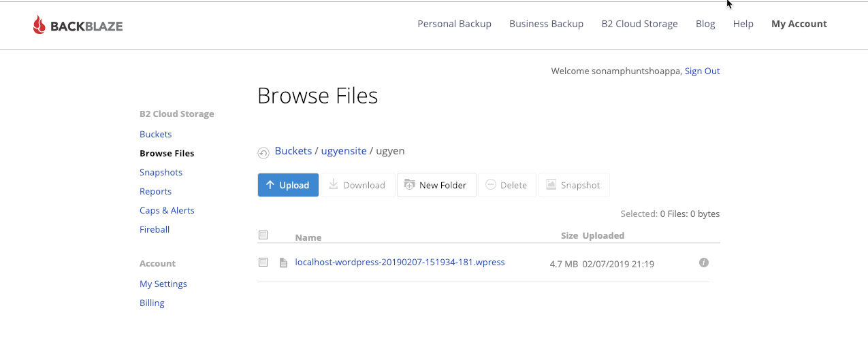
Task: Click the Snapshot button
Action: [574, 185]
